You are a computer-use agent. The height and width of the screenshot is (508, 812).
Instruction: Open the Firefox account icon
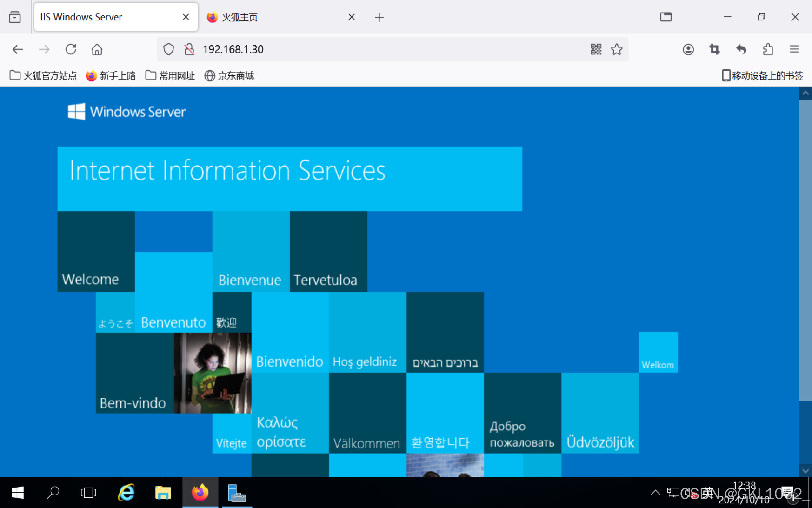[688, 49]
